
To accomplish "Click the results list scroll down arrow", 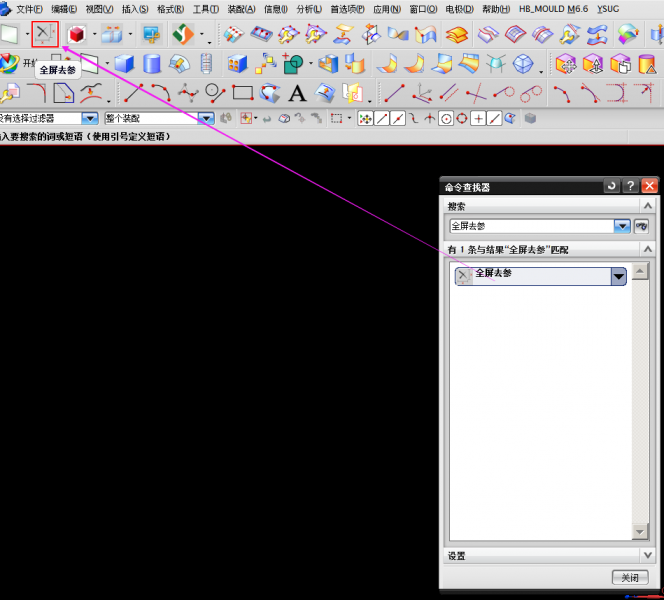I will 639,532.
